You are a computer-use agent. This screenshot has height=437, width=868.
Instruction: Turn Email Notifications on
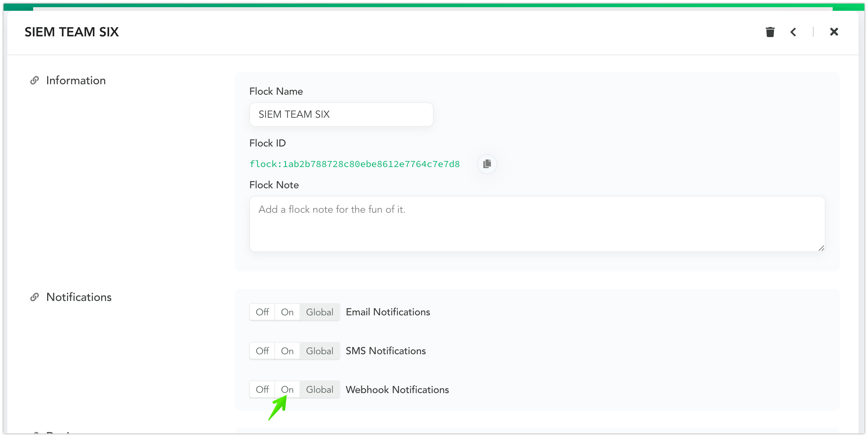click(287, 312)
